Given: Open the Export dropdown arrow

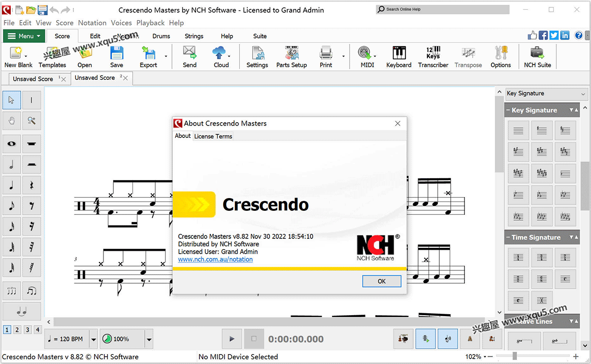Looking at the screenshot, I should 165,57.
